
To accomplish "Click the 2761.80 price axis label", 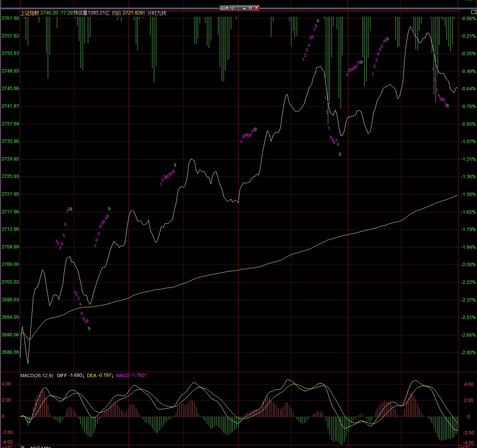I will [10, 18].
